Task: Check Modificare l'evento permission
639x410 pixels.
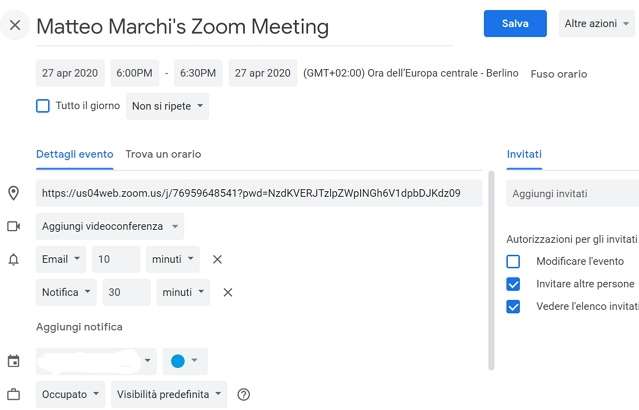Action: [513, 262]
